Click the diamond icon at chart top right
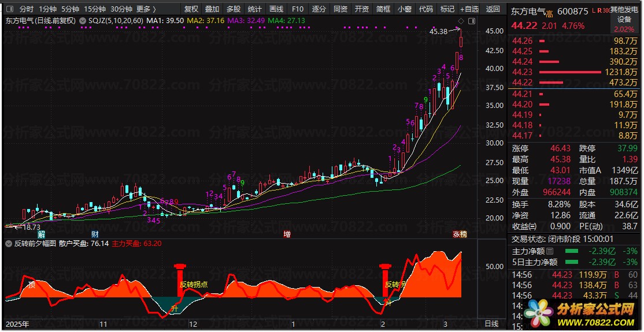The width and height of the screenshot is (644, 332). tap(460, 21)
